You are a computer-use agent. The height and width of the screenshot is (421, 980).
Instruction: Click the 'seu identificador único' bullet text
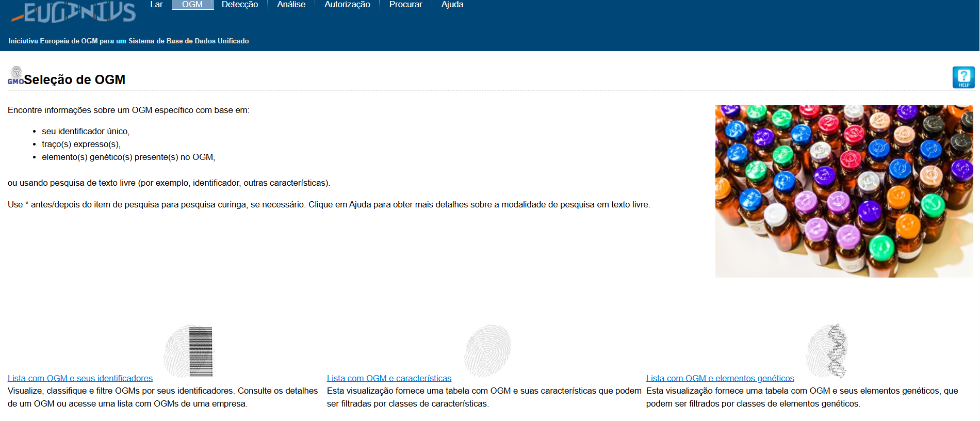86,131
